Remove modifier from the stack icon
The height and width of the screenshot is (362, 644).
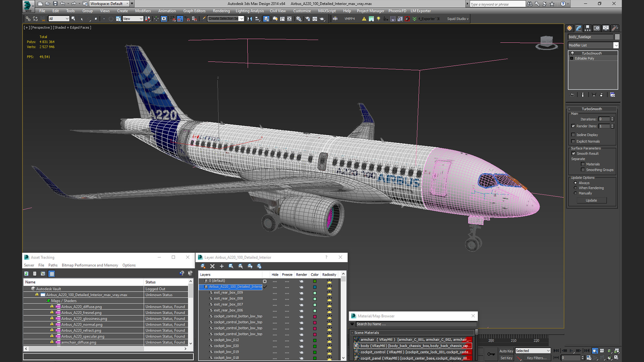coord(601,95)
